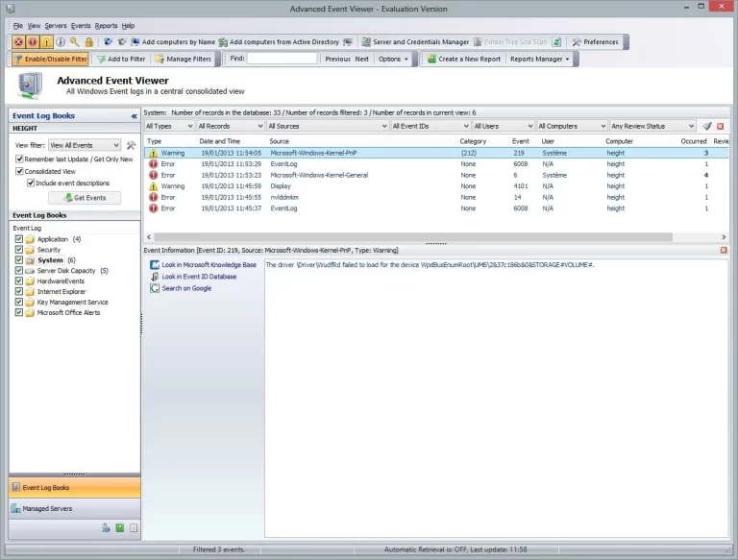
Task: Toggle the red exclamation error filter icon
Action: click(33, 42)
